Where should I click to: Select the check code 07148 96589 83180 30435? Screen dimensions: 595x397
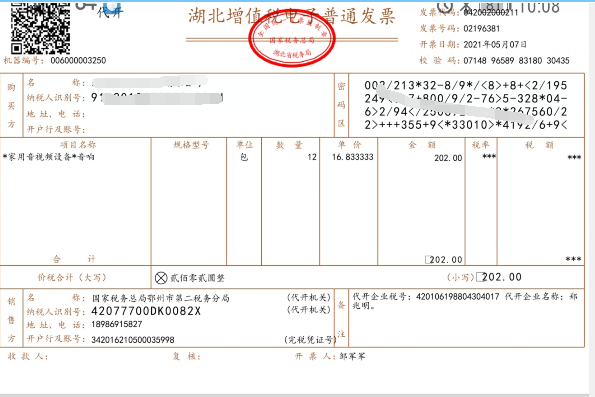[516, 60]
